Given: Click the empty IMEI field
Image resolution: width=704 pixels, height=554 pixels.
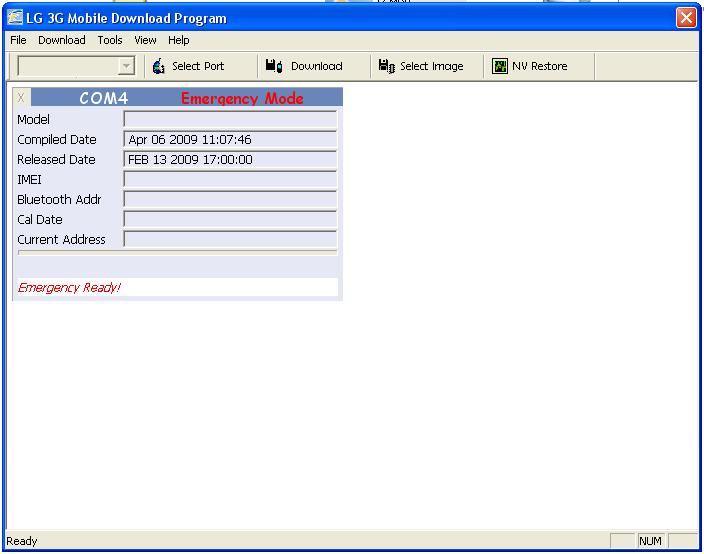Looking at the screenshot, I should tap(230, 180).
